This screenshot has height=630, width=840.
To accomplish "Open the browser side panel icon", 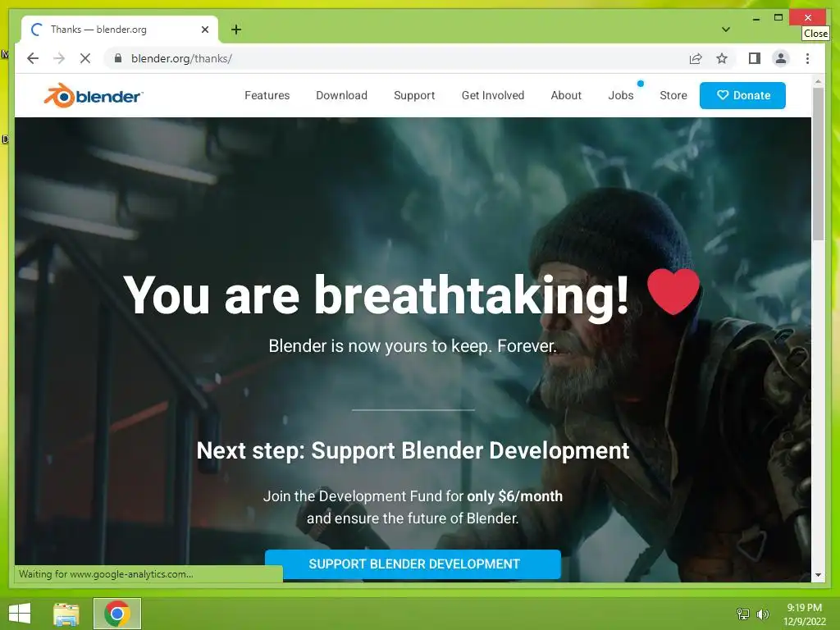I will point(755,58).
